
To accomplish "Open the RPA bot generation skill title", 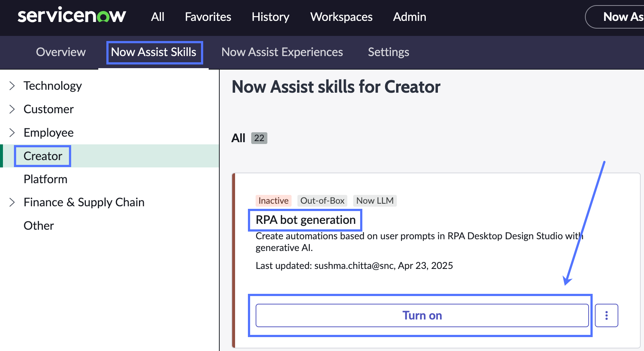I will coord(305,220).
